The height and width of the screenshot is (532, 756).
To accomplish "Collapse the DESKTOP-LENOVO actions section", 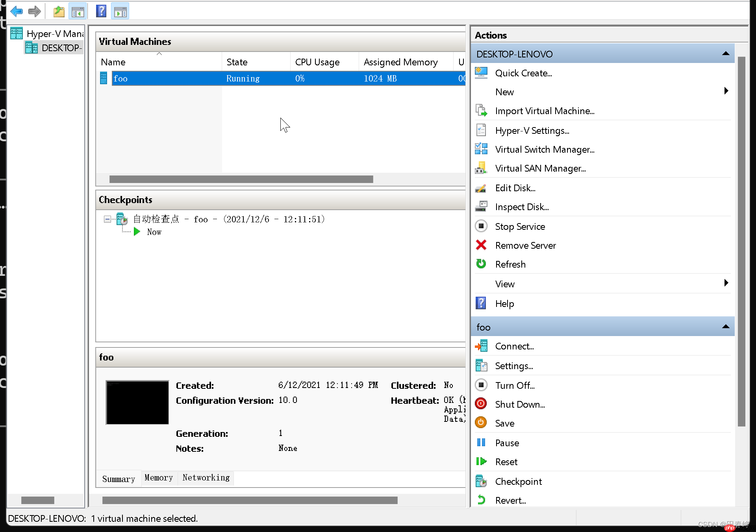I will (x=725, y=54).
